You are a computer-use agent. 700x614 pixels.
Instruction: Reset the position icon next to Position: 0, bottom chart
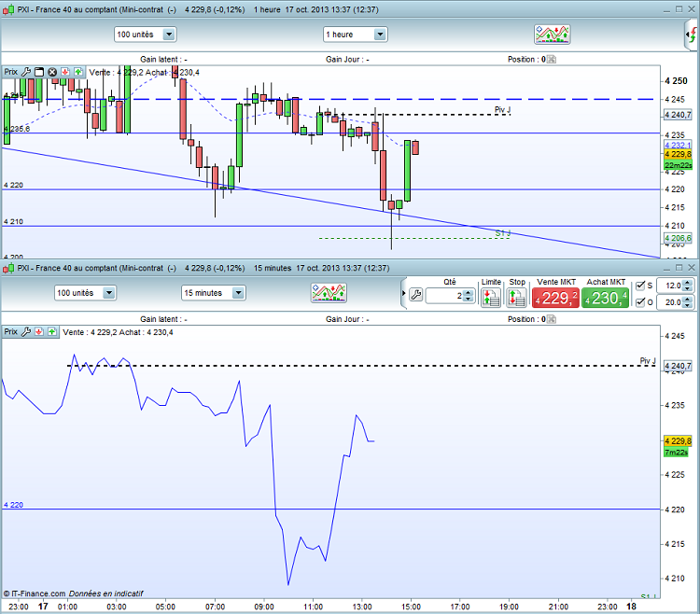point(552,319)
